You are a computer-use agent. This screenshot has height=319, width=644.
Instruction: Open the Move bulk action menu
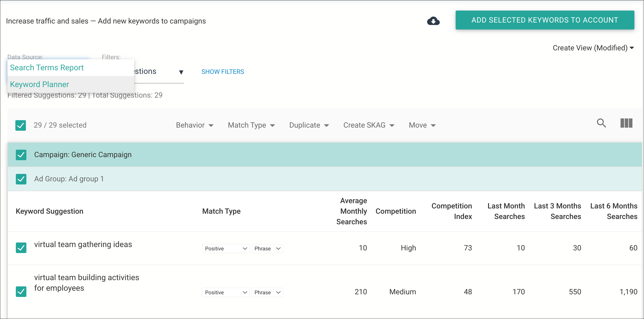pyautogui.click(x=422, y=125)
